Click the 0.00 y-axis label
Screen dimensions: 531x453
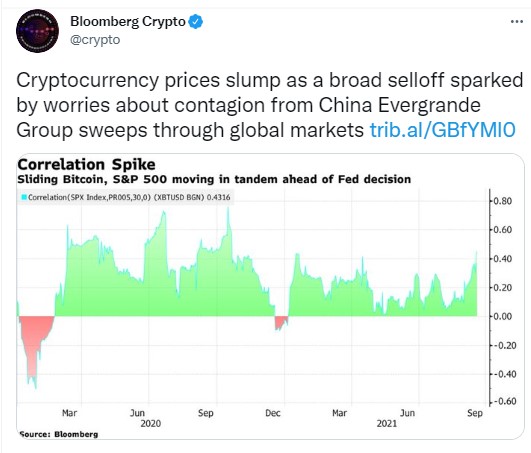pos(503,316)
